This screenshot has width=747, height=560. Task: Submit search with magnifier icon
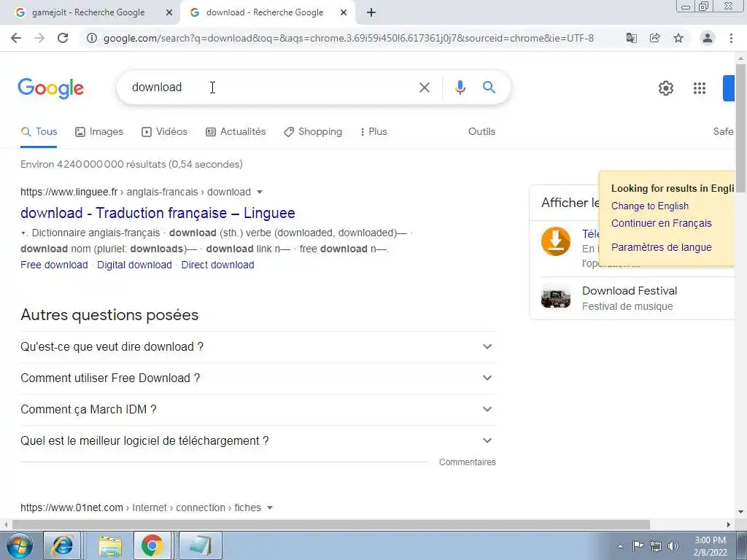click(489, 87)
